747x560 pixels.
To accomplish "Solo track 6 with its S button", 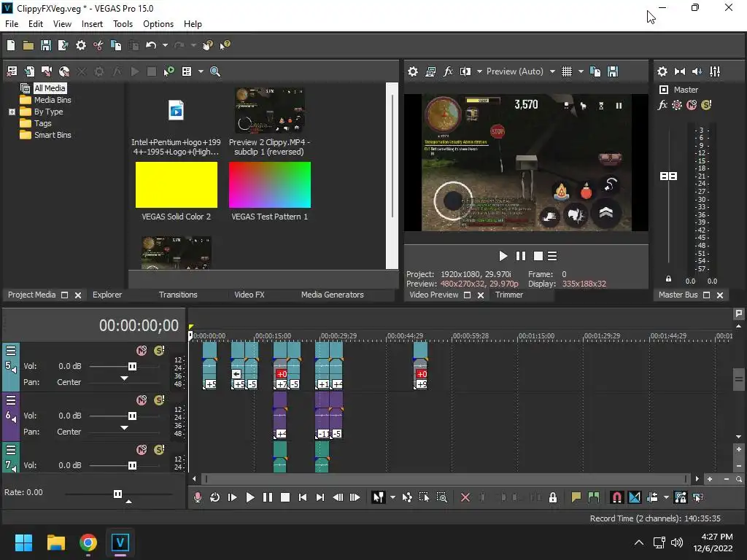I will click(x=159, y=400).
